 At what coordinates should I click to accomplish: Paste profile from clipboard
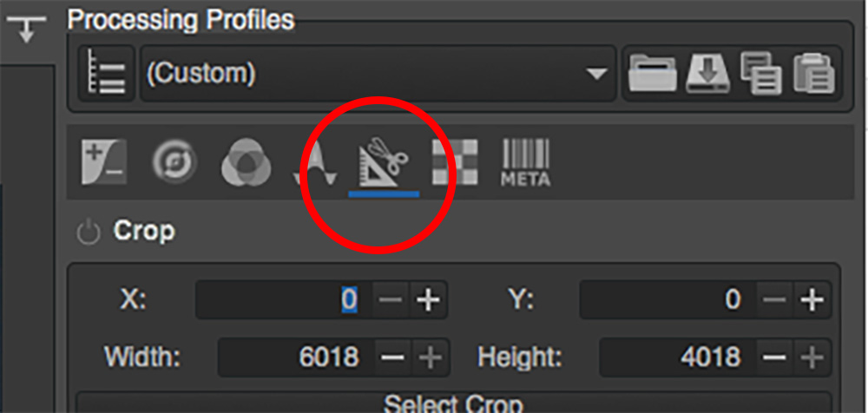[x=814, y=73]
